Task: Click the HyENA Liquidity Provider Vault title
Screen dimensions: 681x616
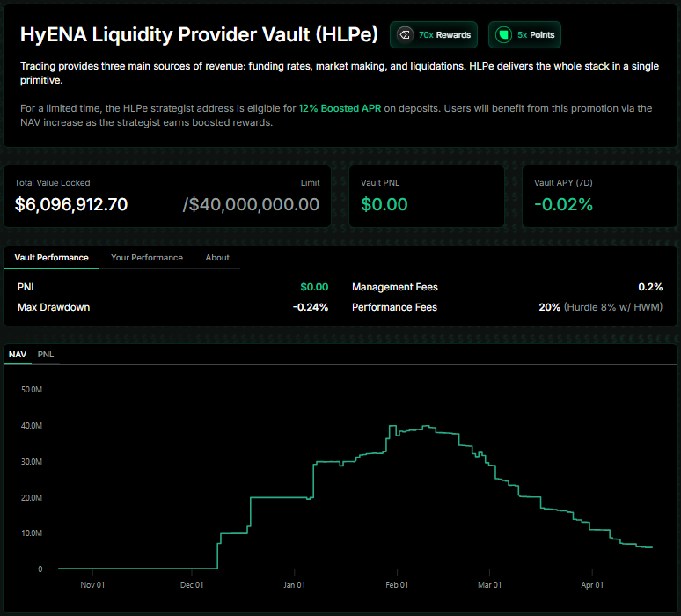Action: pyautogui.click(x=199, y=34)
